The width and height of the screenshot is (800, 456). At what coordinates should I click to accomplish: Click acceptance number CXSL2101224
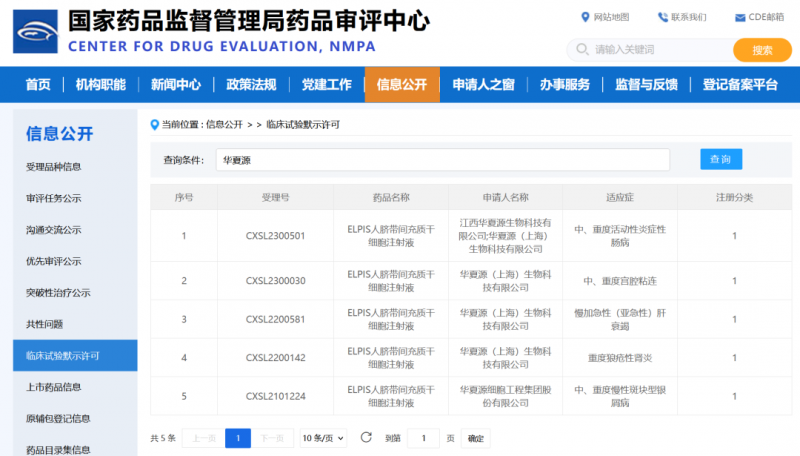click(276, 396)
